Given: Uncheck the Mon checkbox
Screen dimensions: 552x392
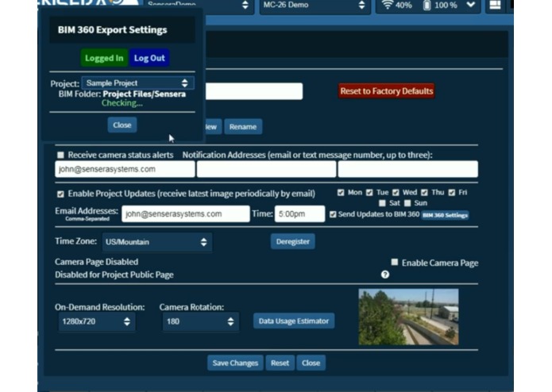Looking at the screenshot, I should coord(341,193).
